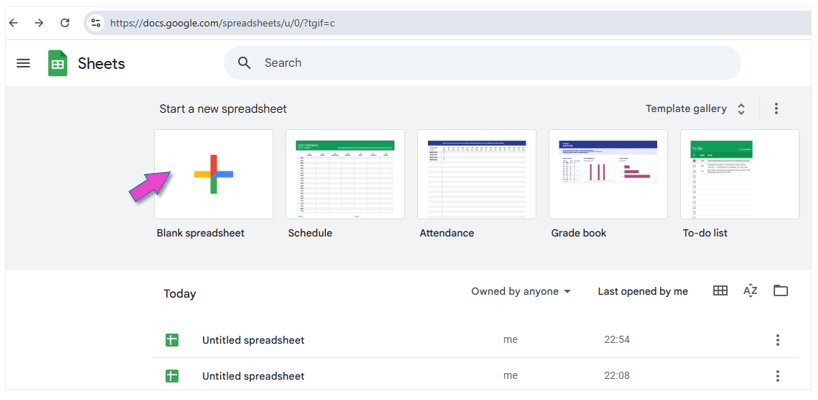
Task: Click the Last opened by me column header
Action: tap(643, 292)
